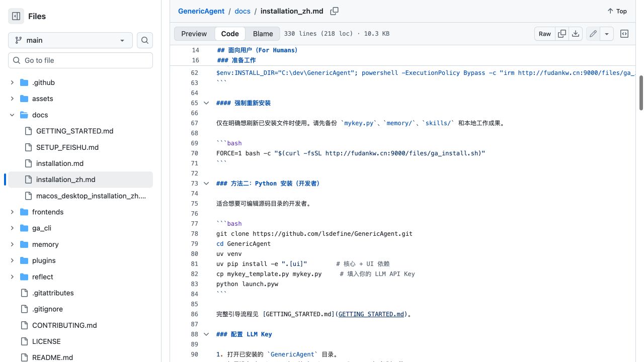This screenshot has width=644, height=362.
Task: Select line number 78
Action: click(195, 234)
